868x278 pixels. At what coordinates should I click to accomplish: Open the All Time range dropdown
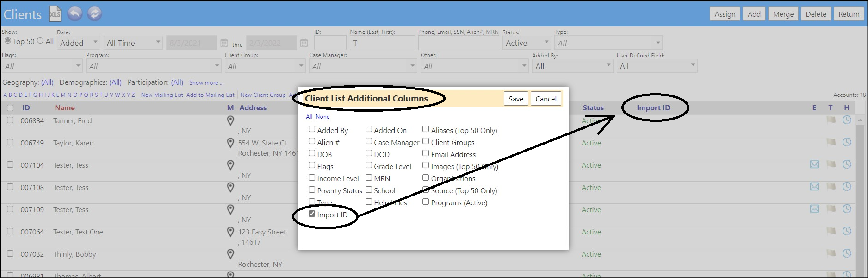[x=133, y=43]
